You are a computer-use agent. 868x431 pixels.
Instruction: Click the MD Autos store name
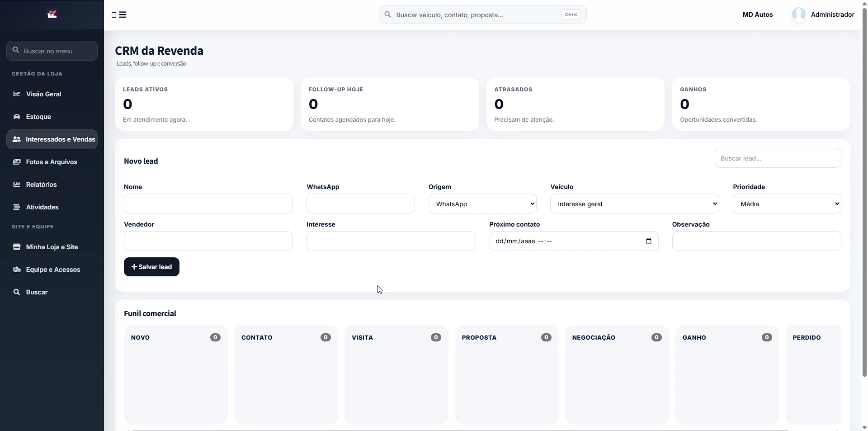[758, 14]
